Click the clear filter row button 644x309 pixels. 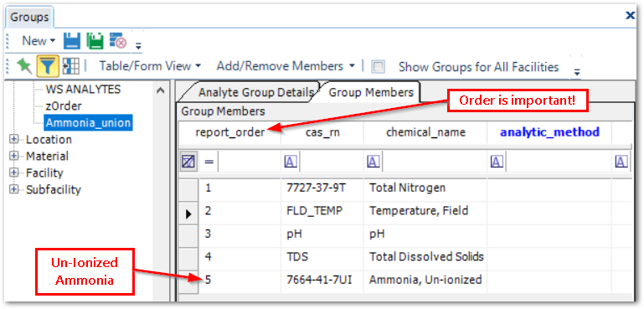pyautogui.click(x=188, y=162)
